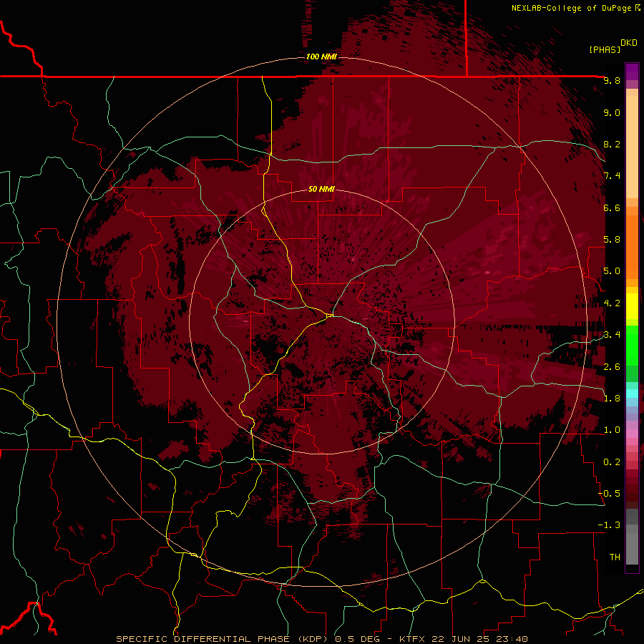The height and width of the screenshot is (644, 644).
Task: Click the [PHAS] legend unit label
Action: click(605, 49)
